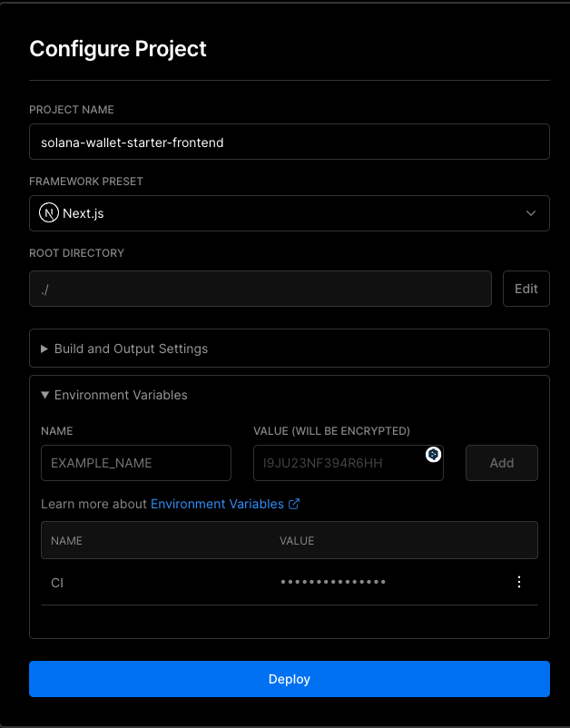Open the Framework Preset dropdown
Viewport: 570px width, 728px height.
tap(290, 213)
